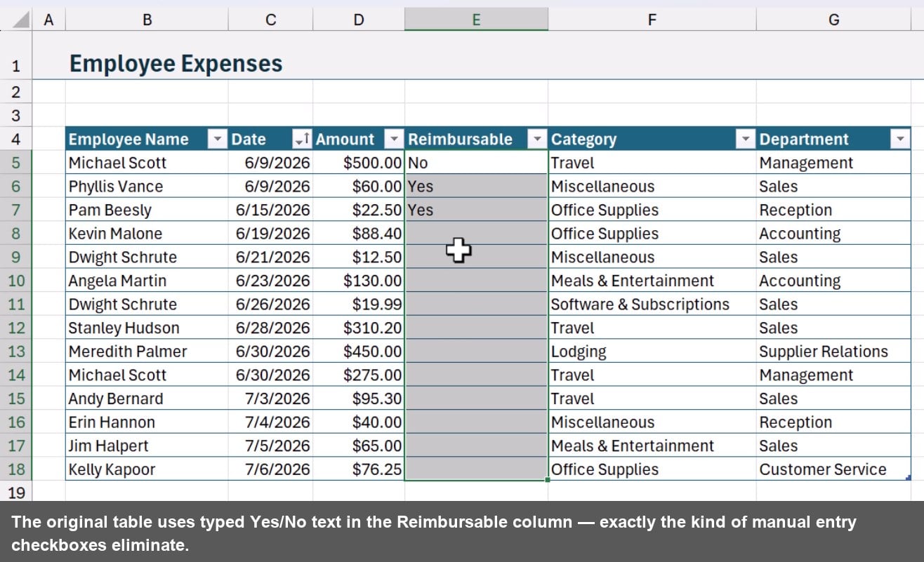This screenshot has width=924, height=562.
Task: Select column E header
Action: click(x=476, y=20)
